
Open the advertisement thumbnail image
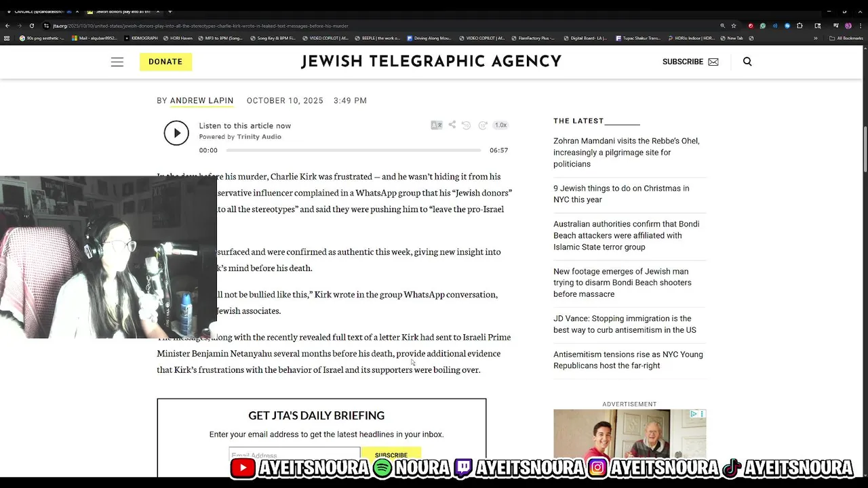[x=629, y=434]
